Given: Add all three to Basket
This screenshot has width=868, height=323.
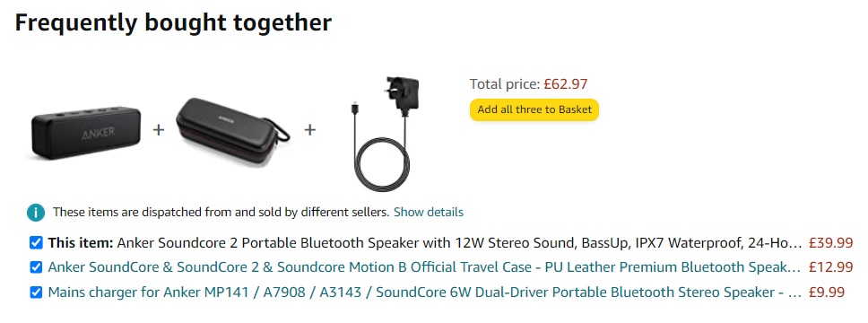Looking at the screenshot, I should (x=534, y=109).
